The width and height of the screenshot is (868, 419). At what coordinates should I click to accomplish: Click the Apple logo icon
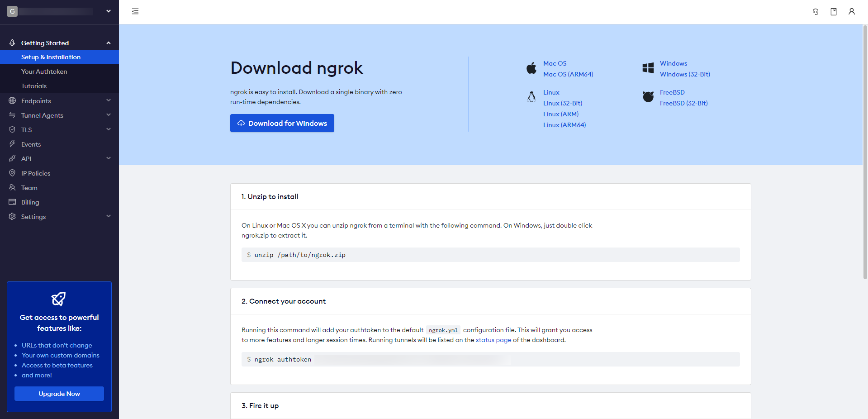(531, 68)
